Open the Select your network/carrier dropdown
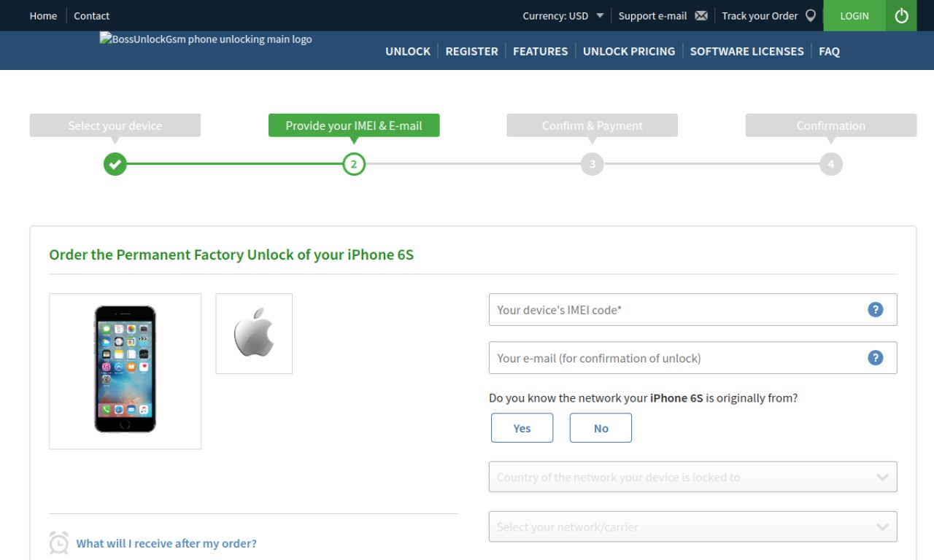 tap(692, 526)
